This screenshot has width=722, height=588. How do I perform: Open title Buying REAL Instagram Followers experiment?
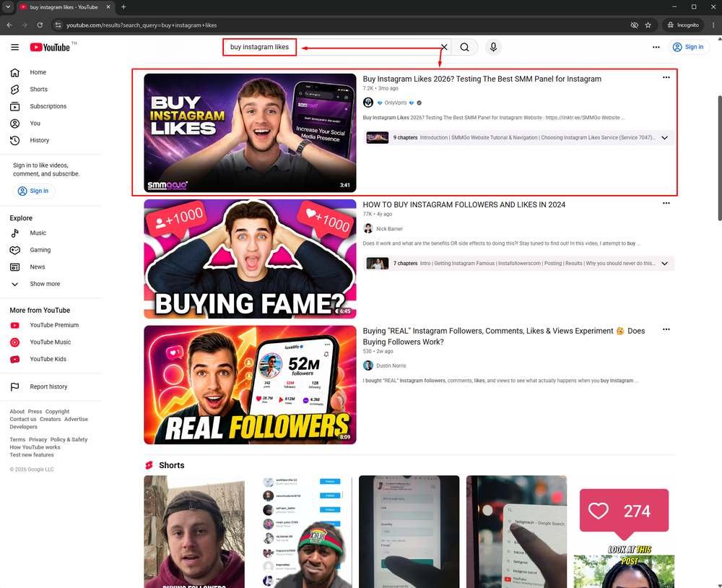(x=504, y=337)
